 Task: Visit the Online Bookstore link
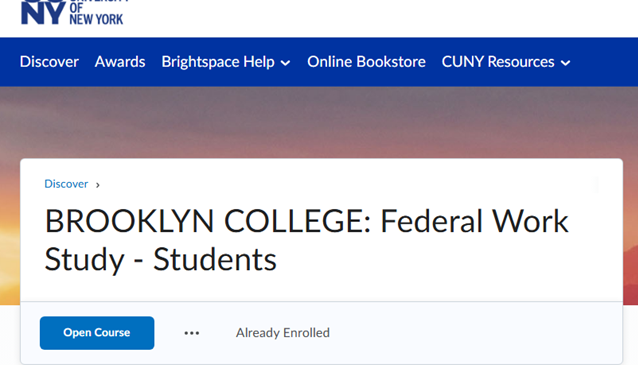pos(366,62)
